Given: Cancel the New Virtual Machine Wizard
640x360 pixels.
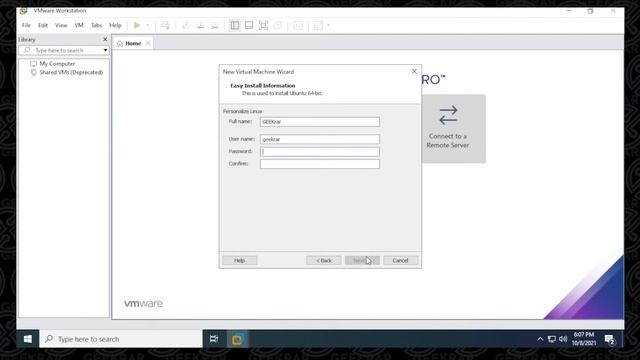Looking at the screenshot, I should tap(400, 260).
